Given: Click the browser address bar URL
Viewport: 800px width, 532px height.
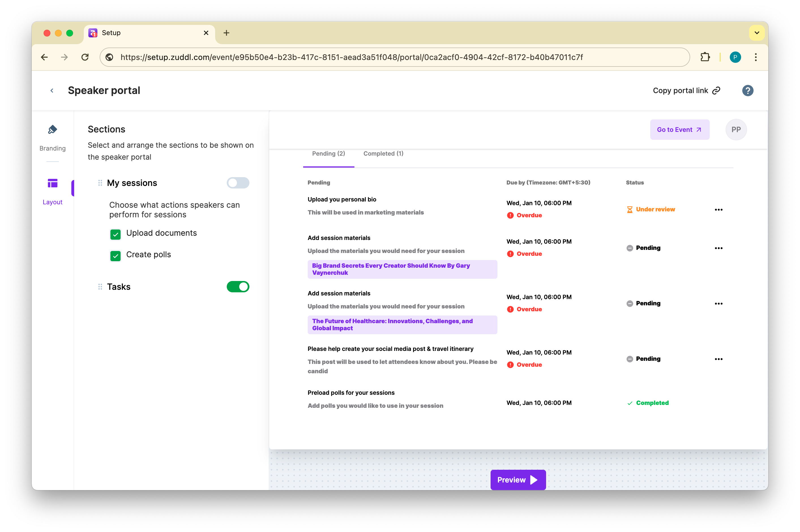Looking at the screenshot, I should click(351, 57).
